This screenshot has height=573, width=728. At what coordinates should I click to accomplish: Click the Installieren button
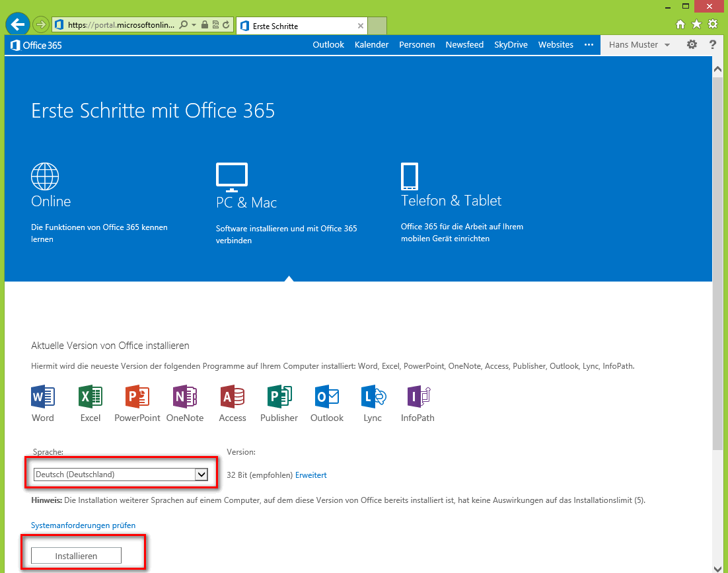pos(76,555)
